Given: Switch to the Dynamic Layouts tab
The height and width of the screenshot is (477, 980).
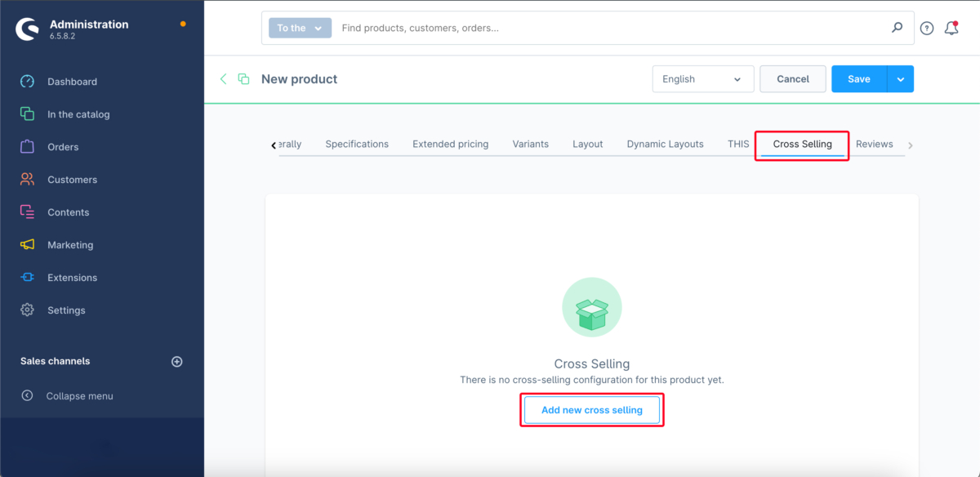Looking at the screenshot, I should (x=665, y=144).
